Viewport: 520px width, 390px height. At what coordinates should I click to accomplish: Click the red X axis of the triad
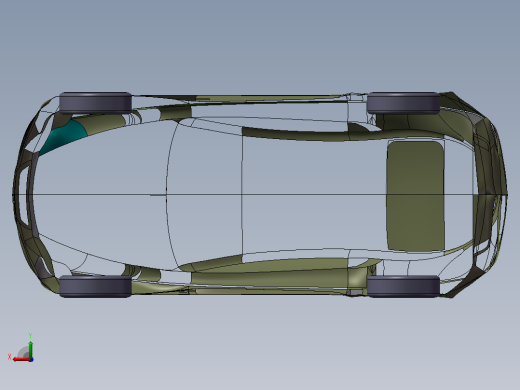(21, 359)
